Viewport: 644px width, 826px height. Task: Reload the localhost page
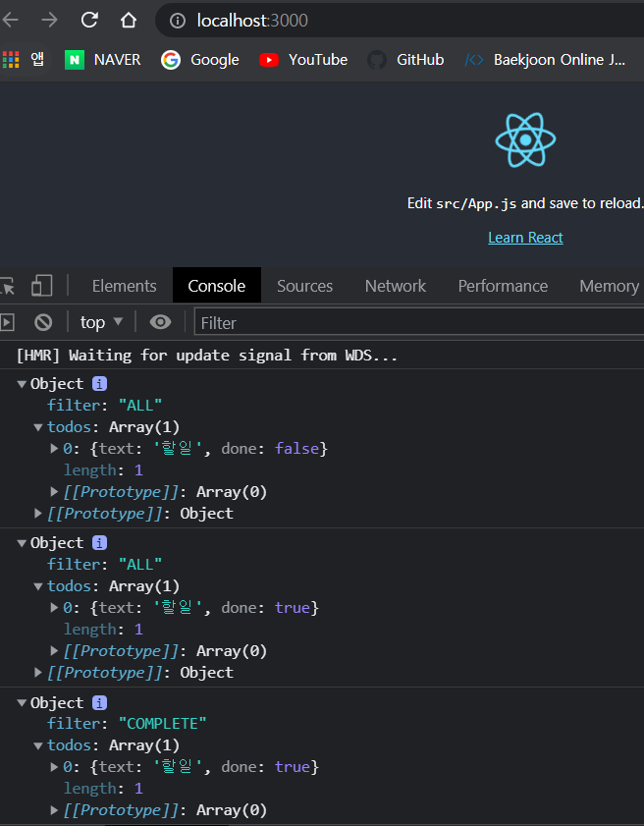89,20
